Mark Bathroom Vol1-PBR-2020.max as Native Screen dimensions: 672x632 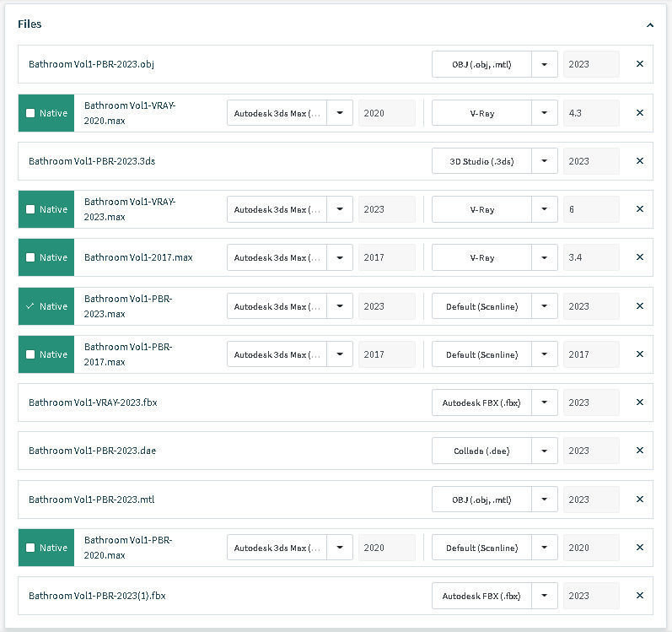pos(31,548)
